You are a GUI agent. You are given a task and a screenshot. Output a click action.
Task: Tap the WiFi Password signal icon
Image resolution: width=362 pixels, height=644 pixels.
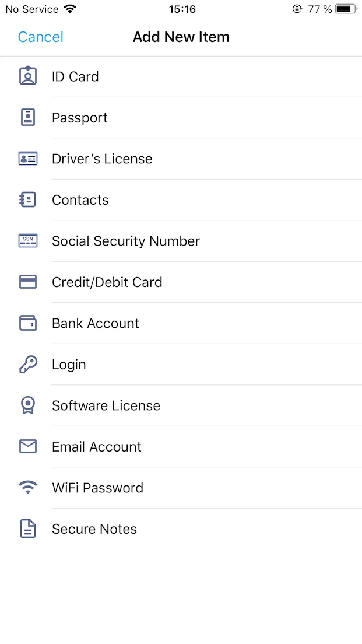[27, 488]
